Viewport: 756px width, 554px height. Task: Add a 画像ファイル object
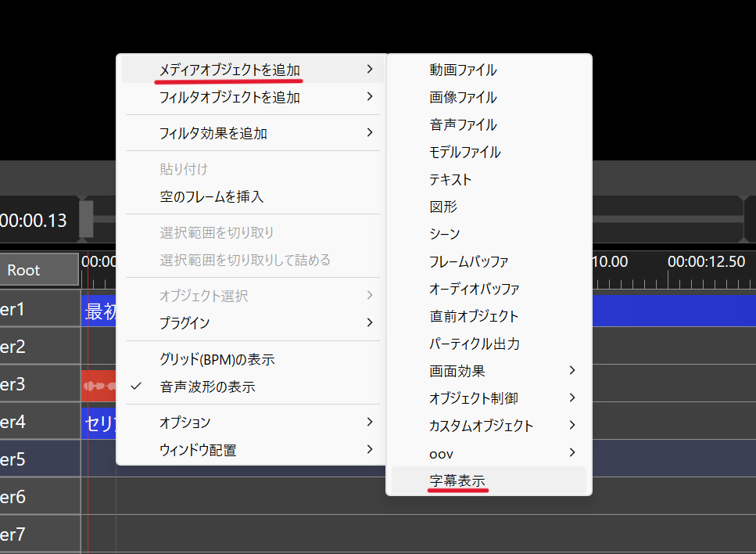pos(462,97)
